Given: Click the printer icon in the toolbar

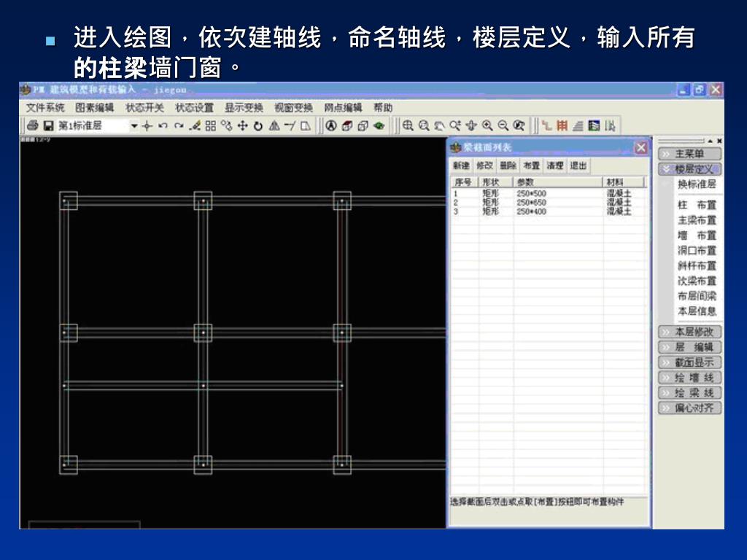Looking at the screenshot, I should 32,125.
